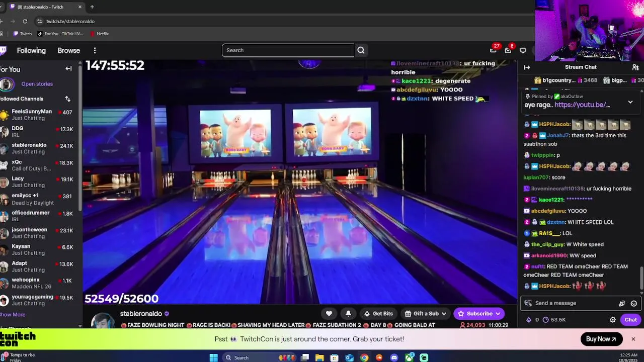Click Buy Now on TwitchCon banner
Viewport: 644px width, 362px height.
[601, 339]
